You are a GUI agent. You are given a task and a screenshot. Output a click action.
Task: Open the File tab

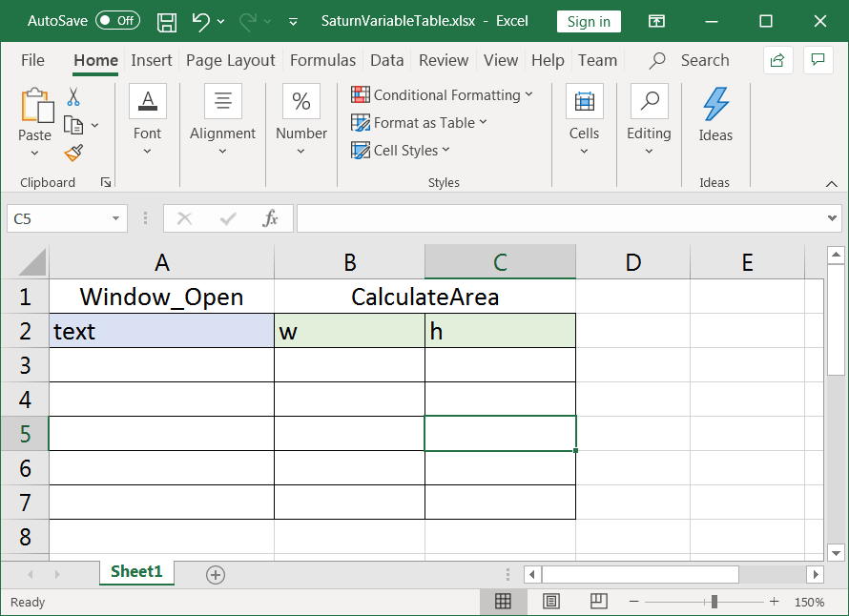point(32,60)
